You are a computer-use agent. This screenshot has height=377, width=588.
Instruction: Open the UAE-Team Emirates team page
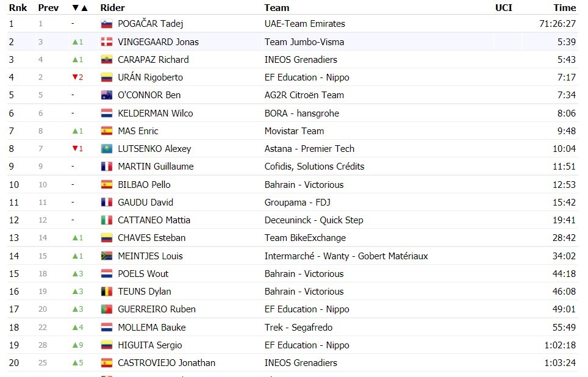coord(304,24)
